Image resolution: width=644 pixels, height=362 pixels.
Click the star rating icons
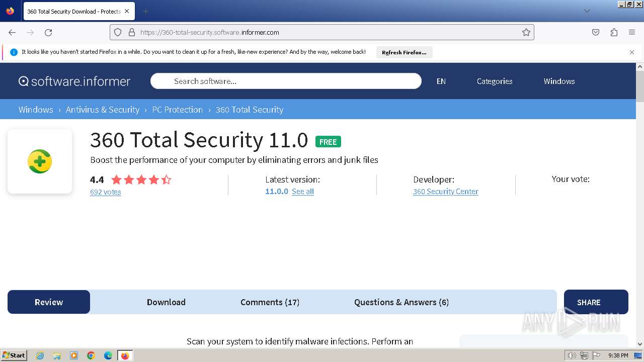coord(141,179)
